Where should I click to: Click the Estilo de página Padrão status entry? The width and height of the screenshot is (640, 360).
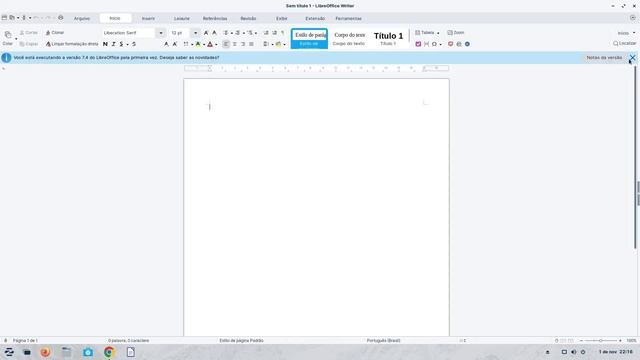pyautogui.click(x=241, y=340)
